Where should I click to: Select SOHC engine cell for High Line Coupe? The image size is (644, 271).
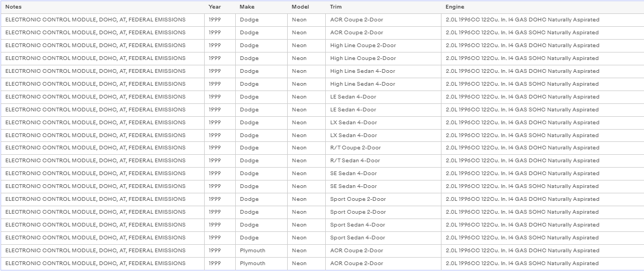point(543,58)
